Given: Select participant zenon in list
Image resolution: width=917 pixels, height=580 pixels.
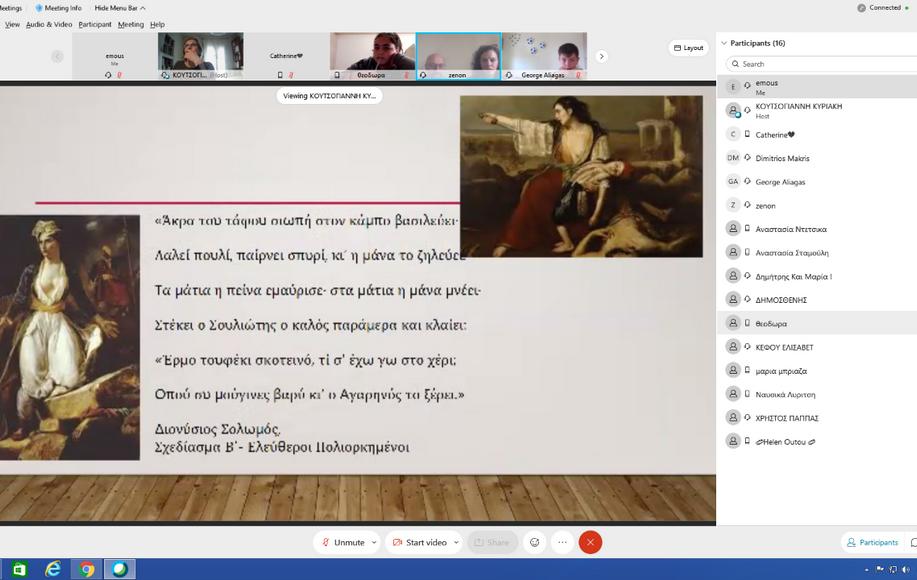Looking at the screenshot, I should pos(817,205).
